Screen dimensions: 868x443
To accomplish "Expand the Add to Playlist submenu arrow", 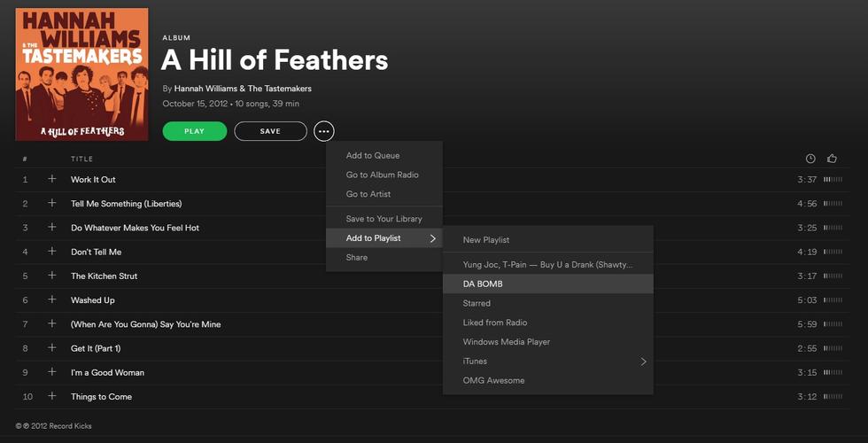I will click(433, 238).
